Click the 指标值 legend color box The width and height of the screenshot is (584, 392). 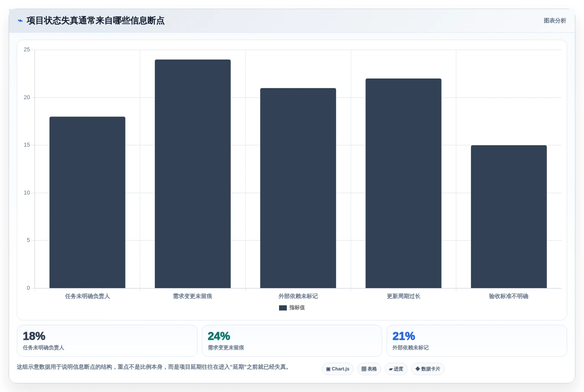(x=283, y=308)
